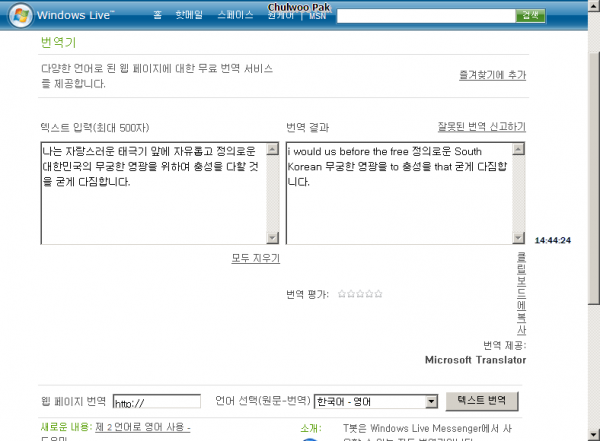
Task: Click the web page URL field
Action: tap(157, 402)
